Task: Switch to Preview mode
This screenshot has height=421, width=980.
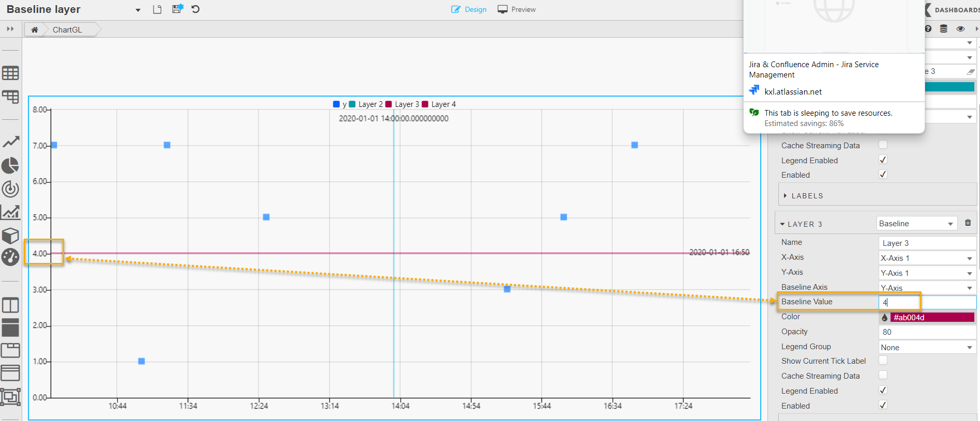Action: 517,9
